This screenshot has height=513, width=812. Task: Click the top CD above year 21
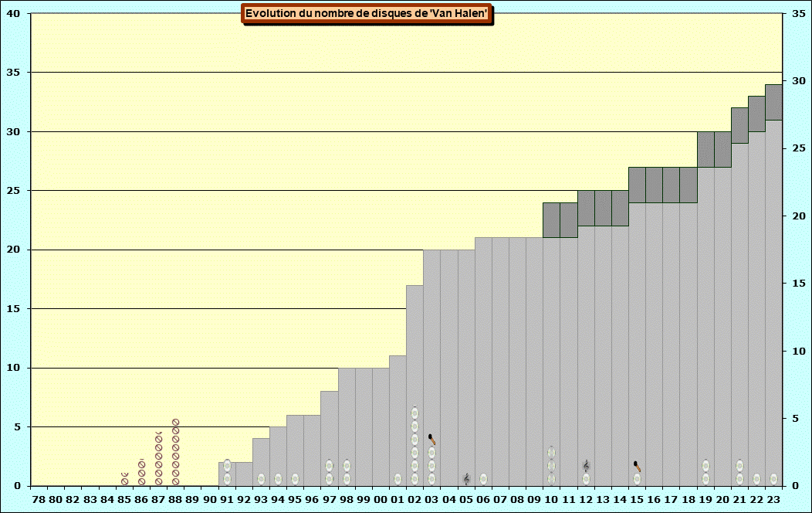(739, 465)
